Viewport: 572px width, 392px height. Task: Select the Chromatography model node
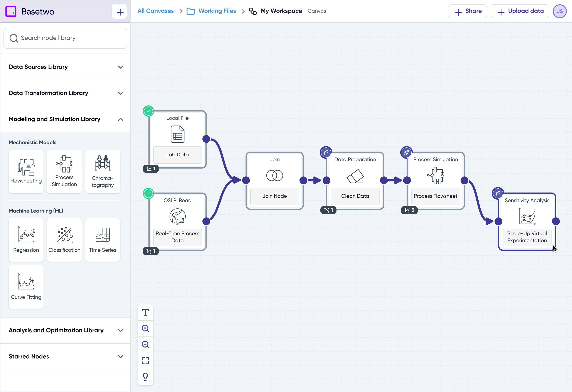tap(103, 171)
